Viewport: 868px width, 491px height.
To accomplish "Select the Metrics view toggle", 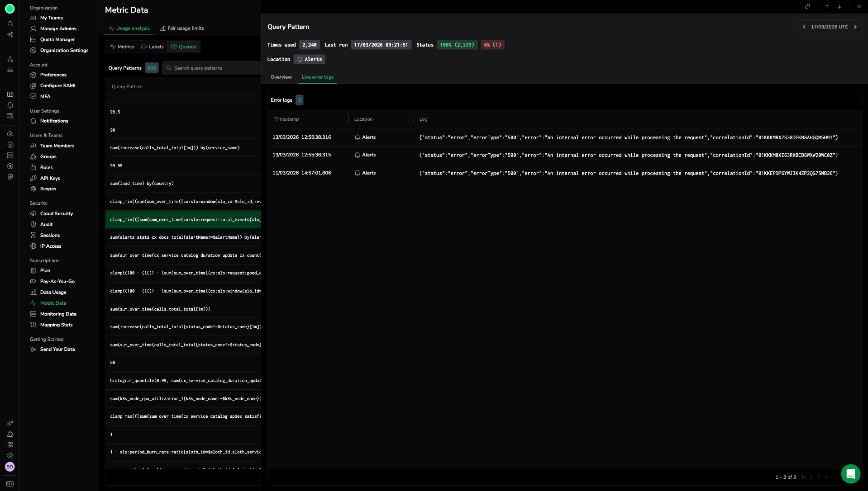I will 122,47.
